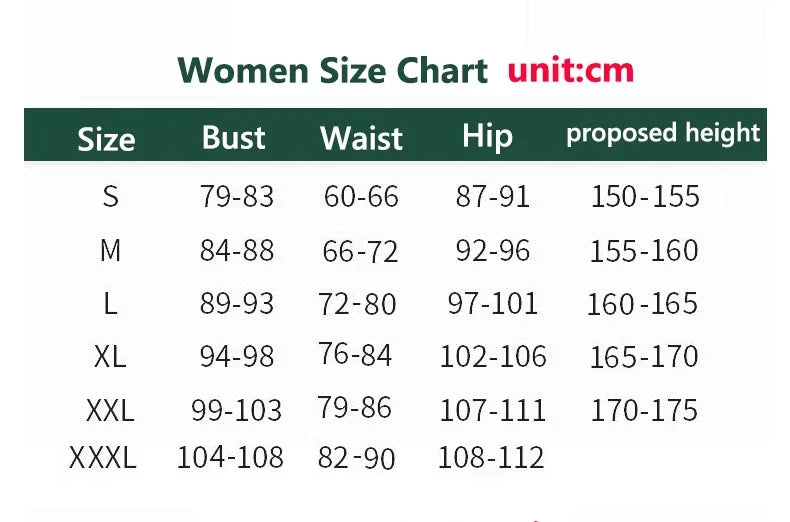Click the XXL size row label

110,410
